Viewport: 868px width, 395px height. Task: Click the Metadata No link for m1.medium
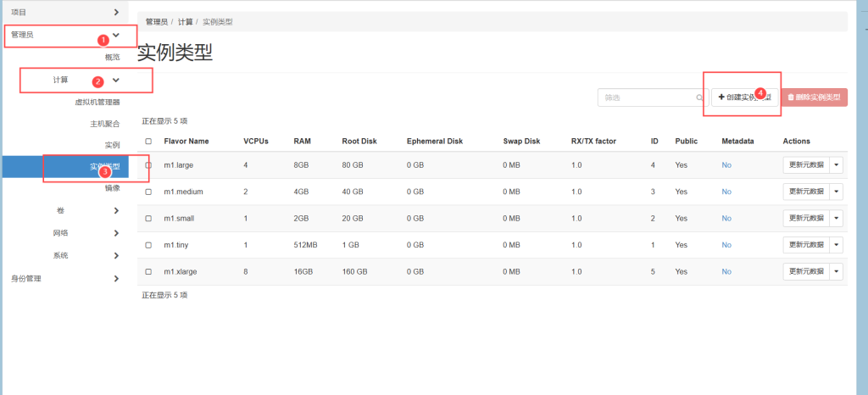click(726, 192)
